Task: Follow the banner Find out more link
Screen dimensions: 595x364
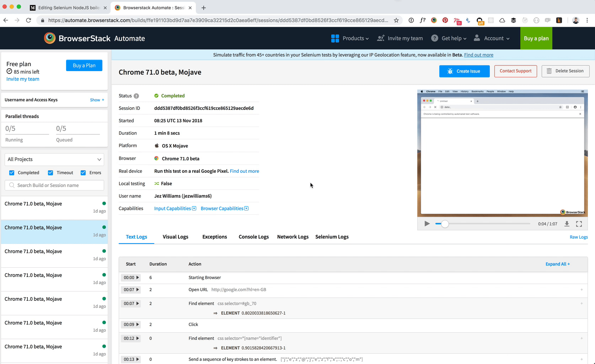Action: [479, 55]
